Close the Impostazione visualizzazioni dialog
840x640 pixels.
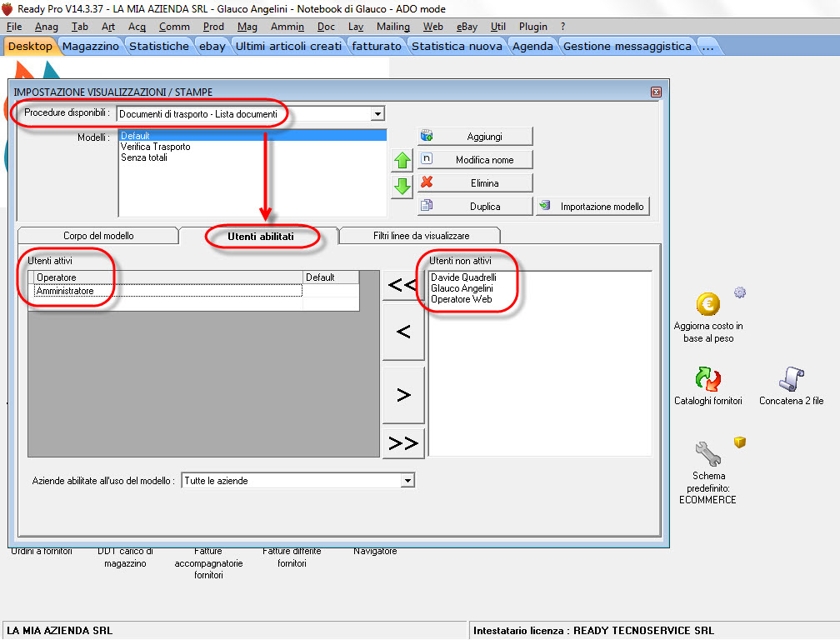(x=656, y=92)
